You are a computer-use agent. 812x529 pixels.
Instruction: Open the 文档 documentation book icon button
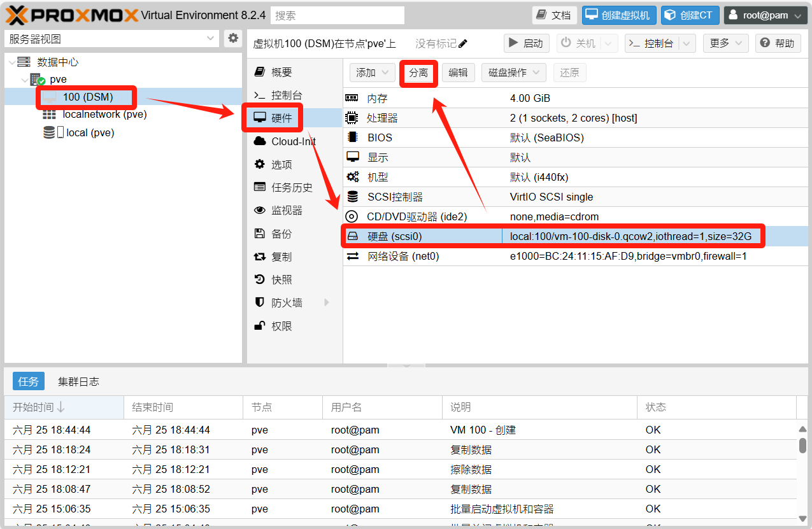coord(554,15)
